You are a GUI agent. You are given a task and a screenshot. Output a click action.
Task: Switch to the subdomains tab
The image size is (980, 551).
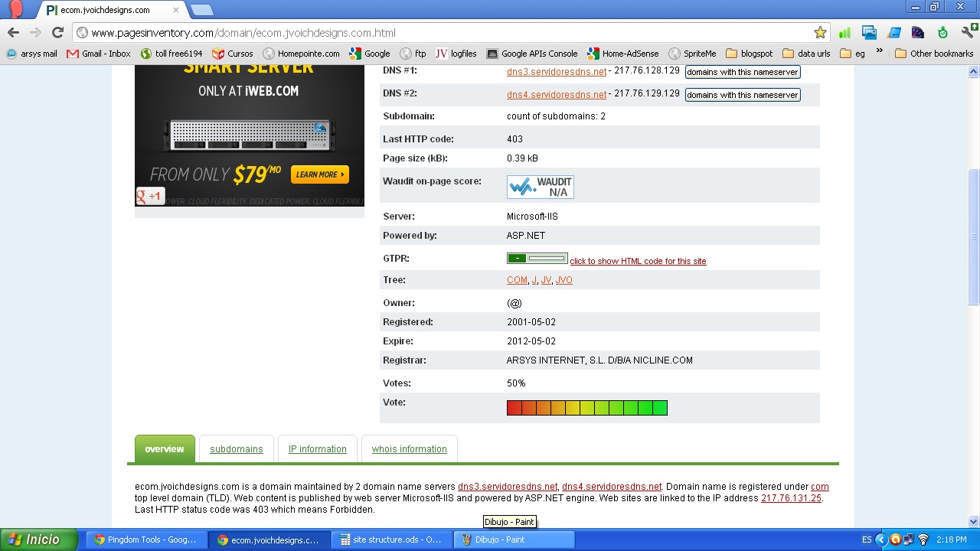(x=236, y=449)
